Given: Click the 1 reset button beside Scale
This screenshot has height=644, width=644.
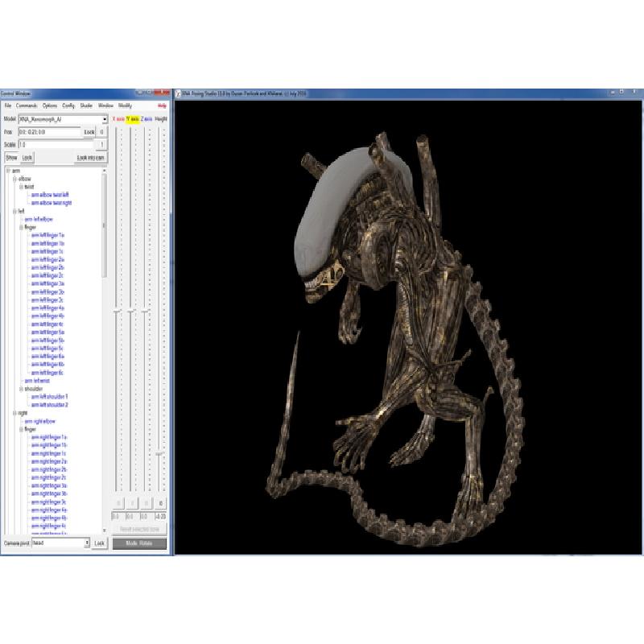Looking at the screenshot, I should pyautogui.click(x=102, y=145).
